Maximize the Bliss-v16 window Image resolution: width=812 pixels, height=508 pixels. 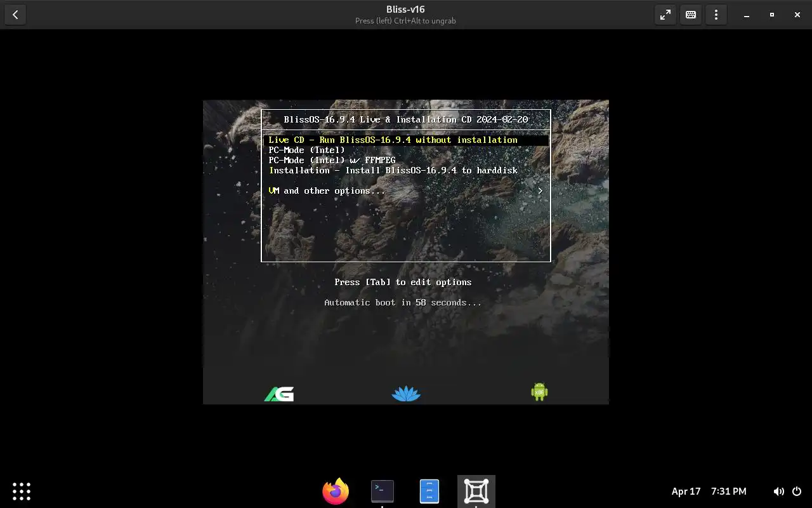772,15
